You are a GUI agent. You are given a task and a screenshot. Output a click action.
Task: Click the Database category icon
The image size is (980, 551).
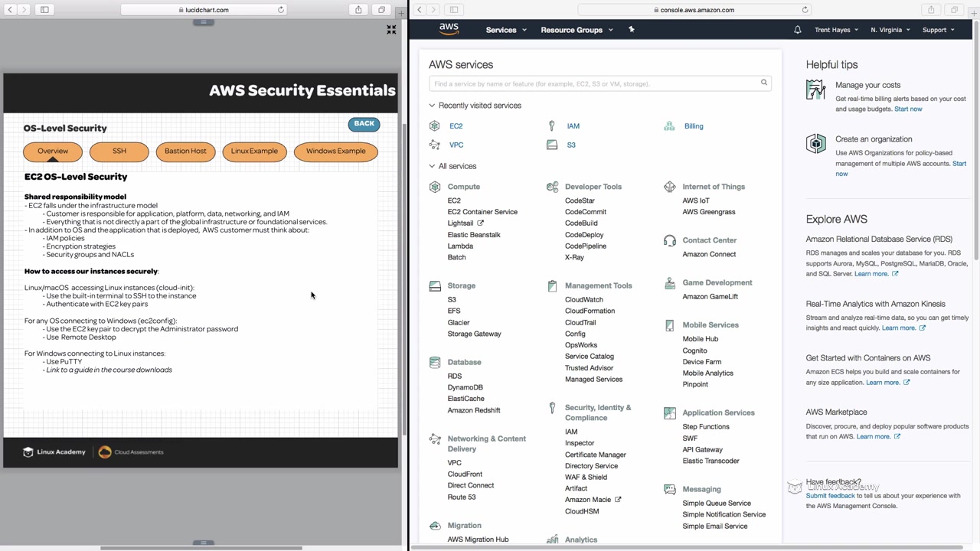pos(435,362)
